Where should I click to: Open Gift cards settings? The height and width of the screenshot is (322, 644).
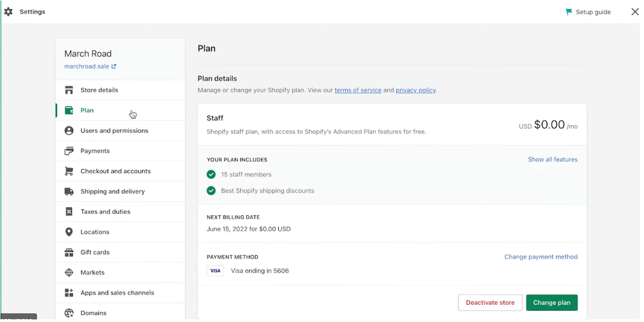[x=120, y=252]
